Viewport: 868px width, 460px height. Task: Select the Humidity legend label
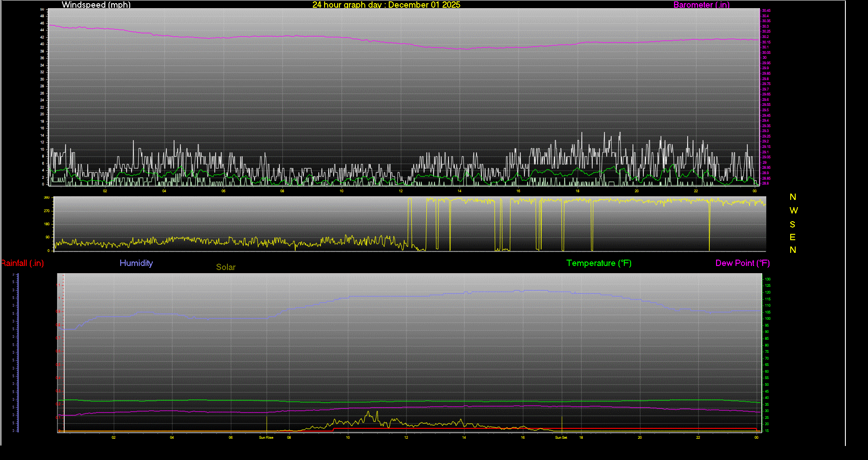click(x=136, y=263)
